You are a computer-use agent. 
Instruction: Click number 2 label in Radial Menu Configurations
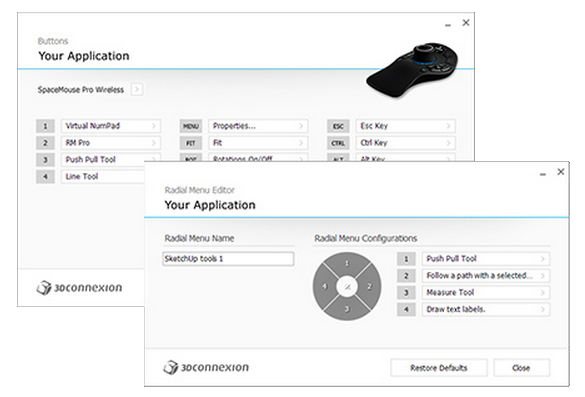pos(406,276)
